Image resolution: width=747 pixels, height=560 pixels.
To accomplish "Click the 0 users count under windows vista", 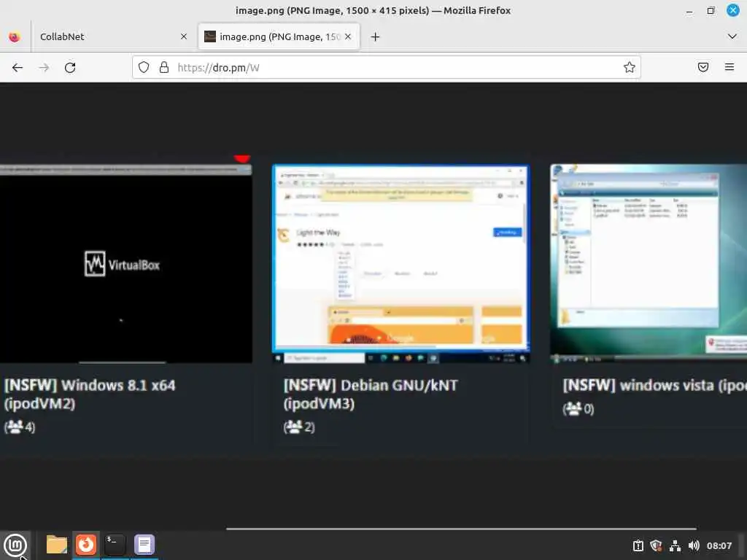I will (578, 408).
